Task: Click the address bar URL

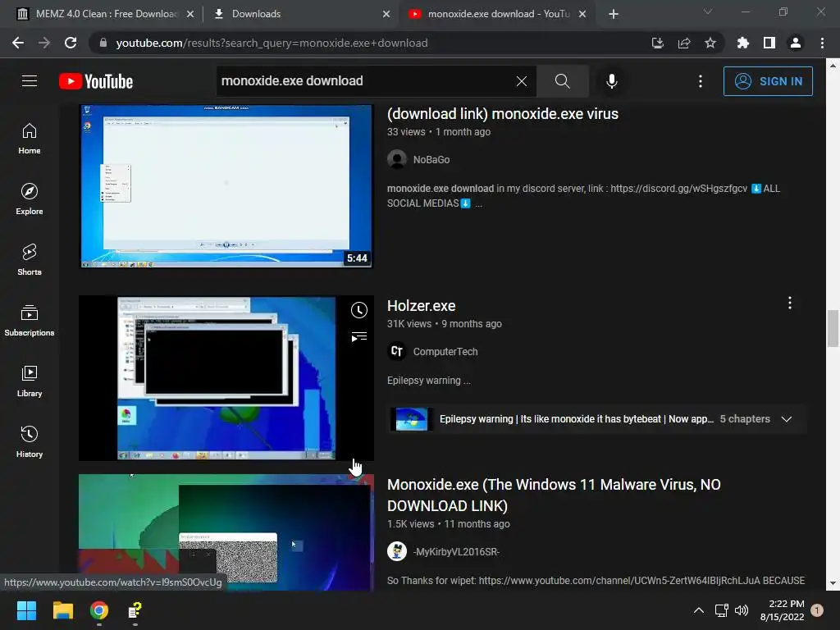Action: pyautogui.click(x=272, y=43)
